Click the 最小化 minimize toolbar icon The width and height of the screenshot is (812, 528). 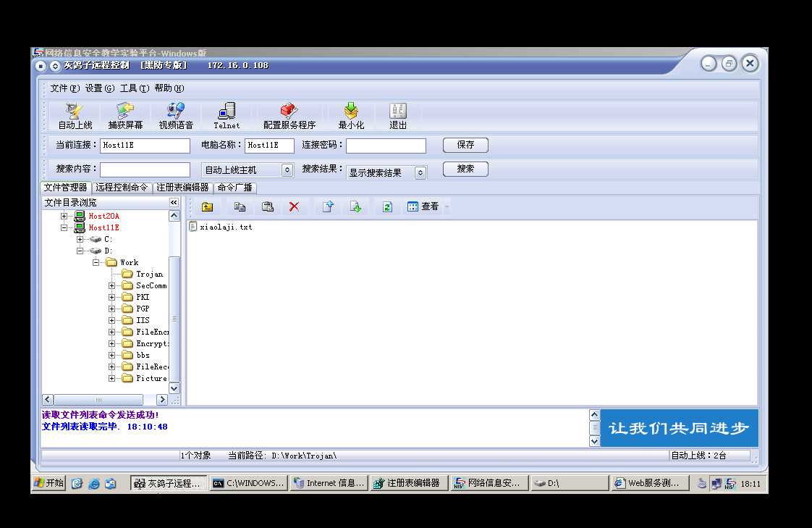point(351,116)
